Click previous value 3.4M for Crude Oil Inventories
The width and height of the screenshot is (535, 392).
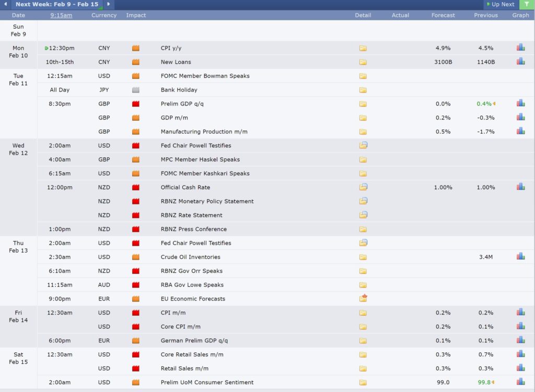[486, 257]
